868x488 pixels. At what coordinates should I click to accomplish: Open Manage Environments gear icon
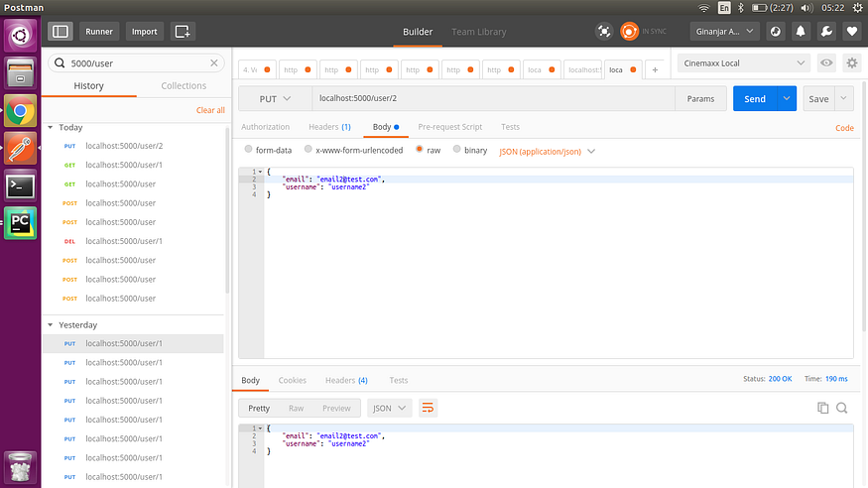tap(852, 63)
